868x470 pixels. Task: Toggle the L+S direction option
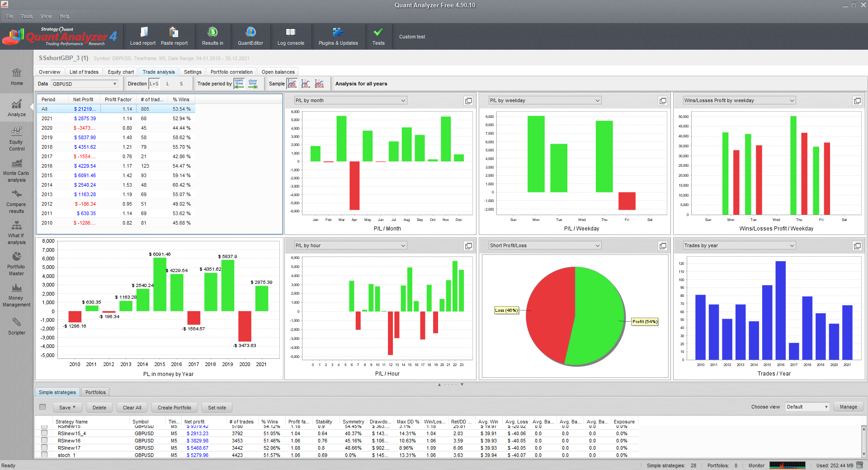pyautogui.click(x=154, y=84)
